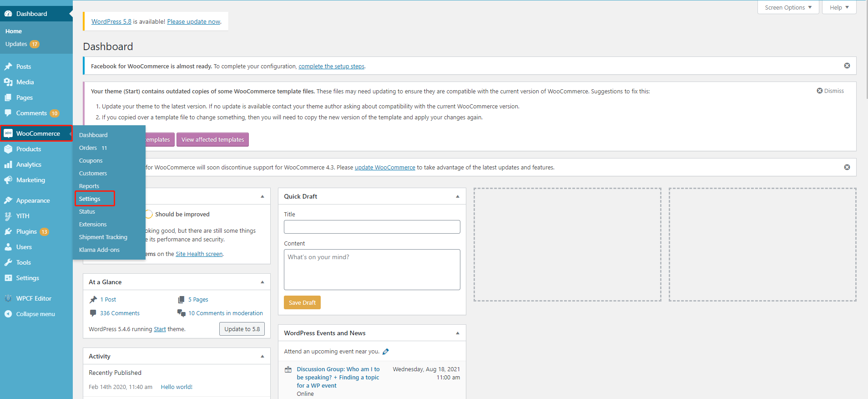Image resolution: width=868 pixels, height=399 pixels.
Task: Open the Screen Options dropdown
Action: tap(788, 8)
